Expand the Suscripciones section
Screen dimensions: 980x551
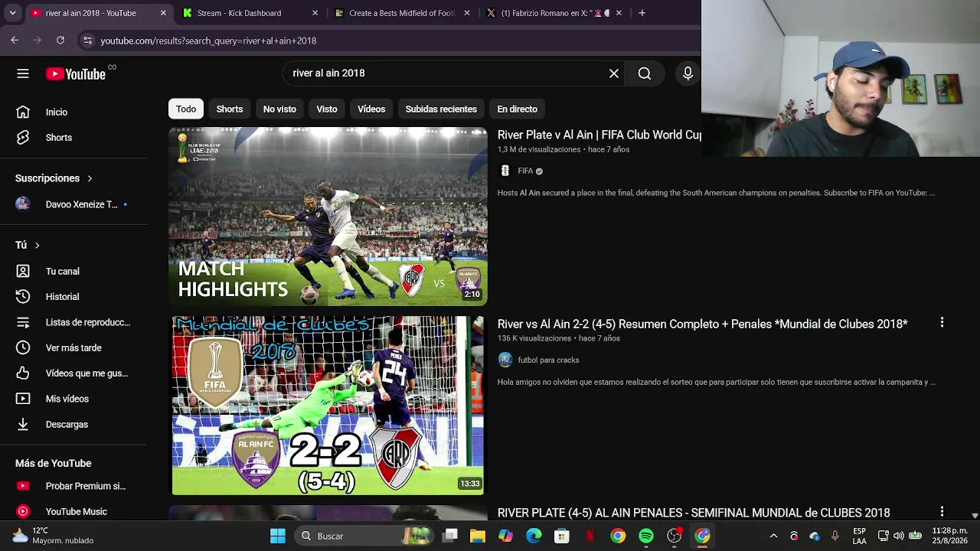click(x=54, y=178)
